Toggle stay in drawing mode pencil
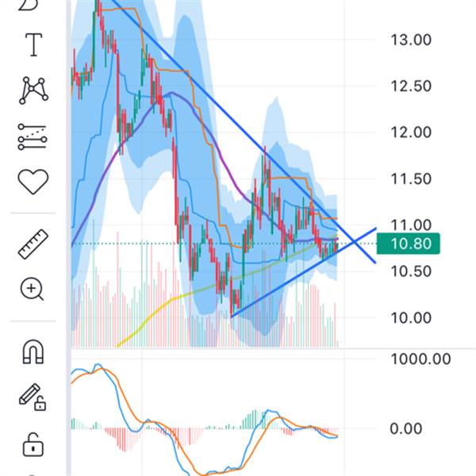 click(x=33, y=397)
